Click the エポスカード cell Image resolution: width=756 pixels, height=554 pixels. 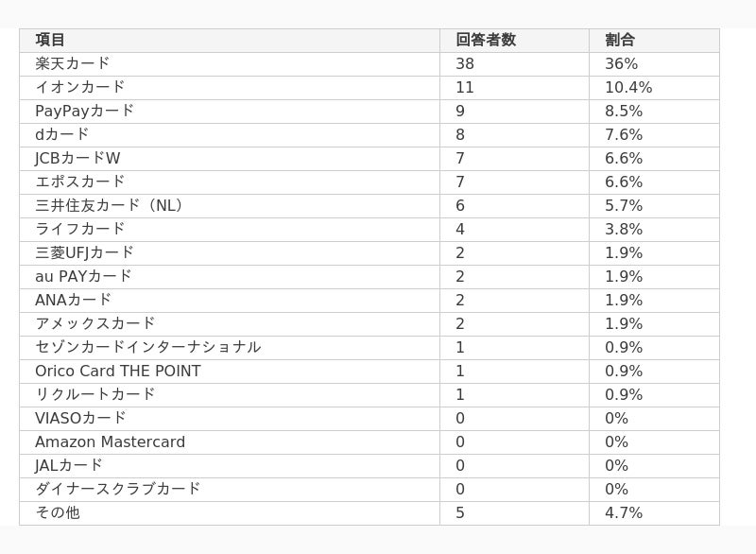tap(230, 182)
